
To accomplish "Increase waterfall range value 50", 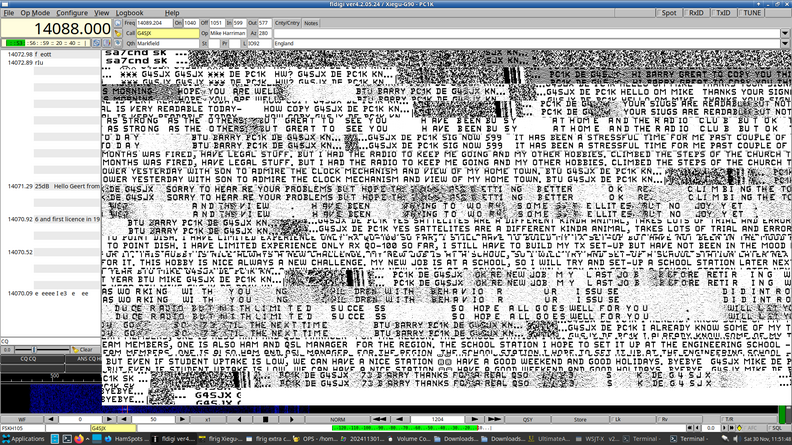I will click(182, 419).
